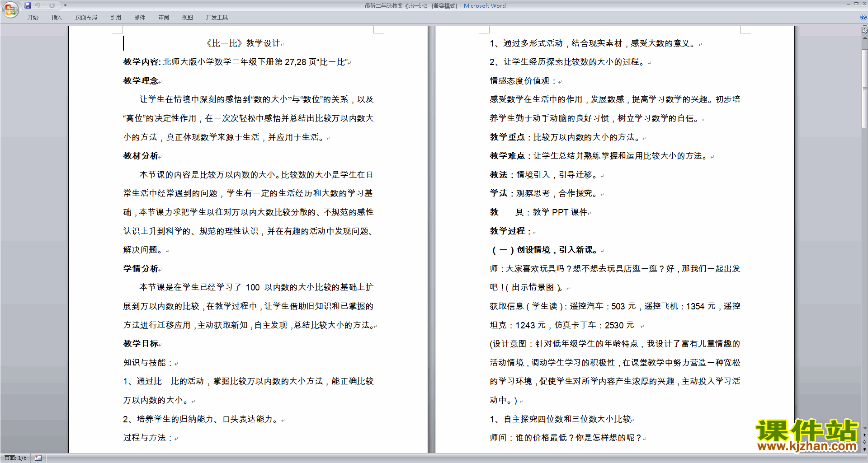Click the bold label 教学内容:
Screen dimensions: 868x463
(x=142, y=62)
